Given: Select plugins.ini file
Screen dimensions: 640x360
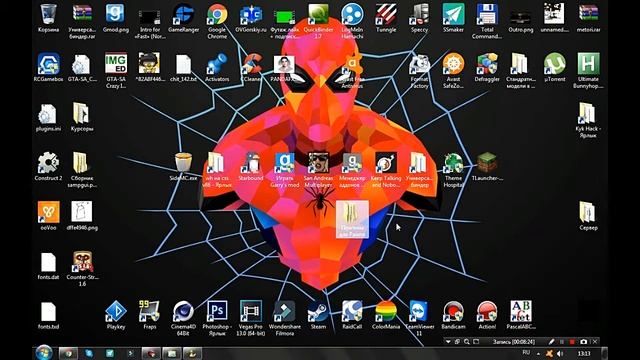Looking at the screenshot, I should (x=48, y=117).
